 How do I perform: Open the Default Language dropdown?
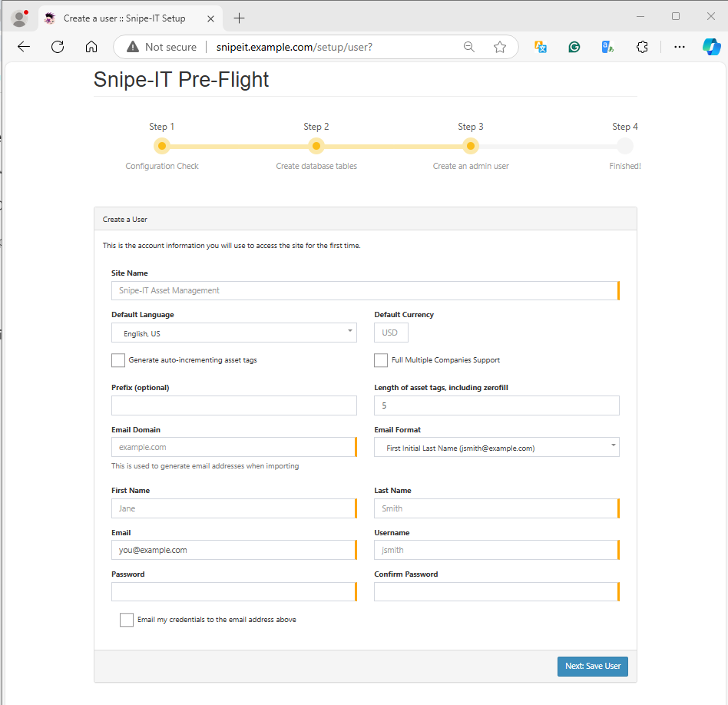234,333
